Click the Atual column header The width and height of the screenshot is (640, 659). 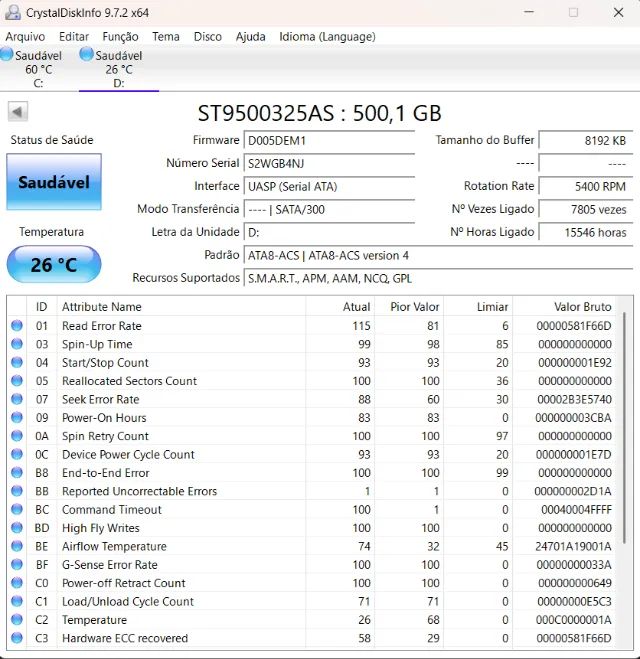340,307
